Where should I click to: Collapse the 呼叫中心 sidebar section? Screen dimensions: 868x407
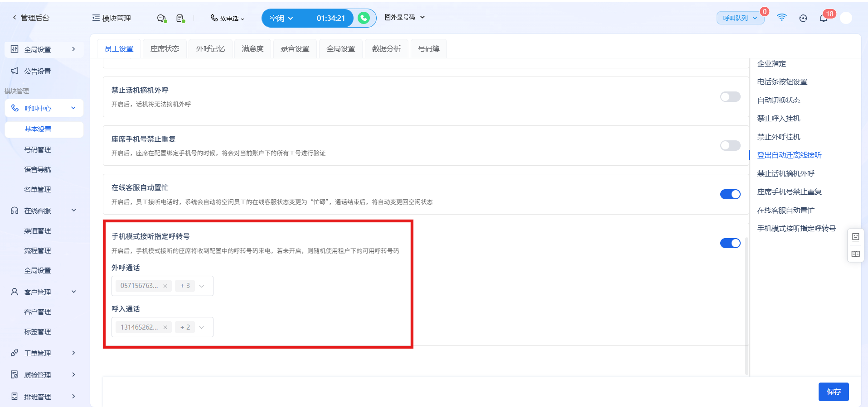click(73, 108)
